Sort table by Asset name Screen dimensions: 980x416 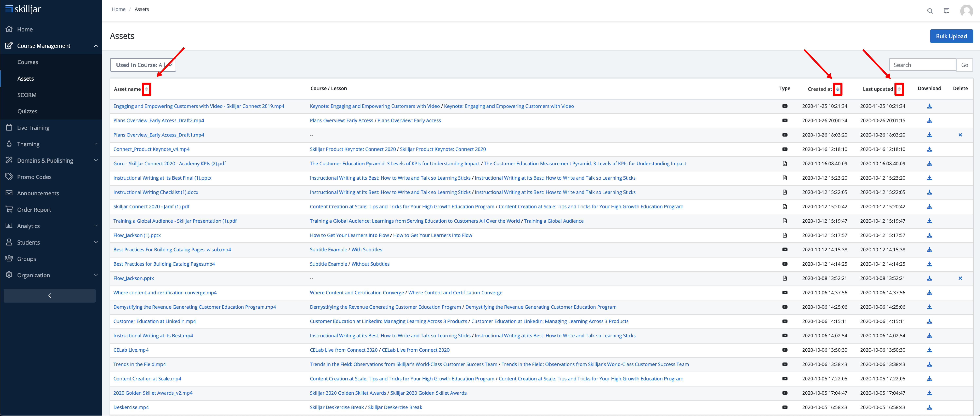pos(146,89)
